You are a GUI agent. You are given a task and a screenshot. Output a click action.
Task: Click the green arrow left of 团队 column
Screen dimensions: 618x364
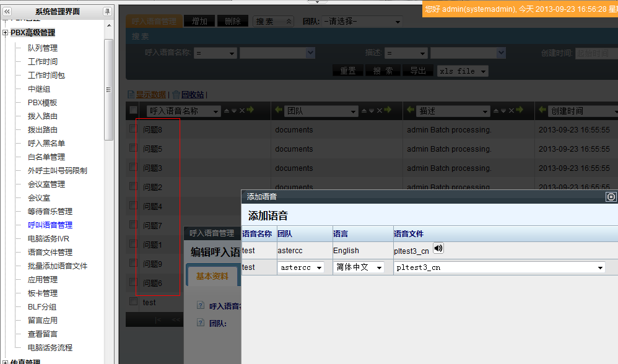click(x=278, y=111)
